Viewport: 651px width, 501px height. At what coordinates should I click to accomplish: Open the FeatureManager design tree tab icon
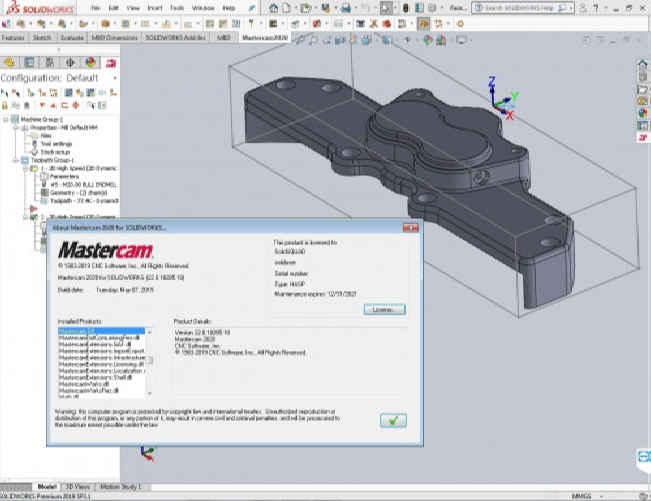9,60
